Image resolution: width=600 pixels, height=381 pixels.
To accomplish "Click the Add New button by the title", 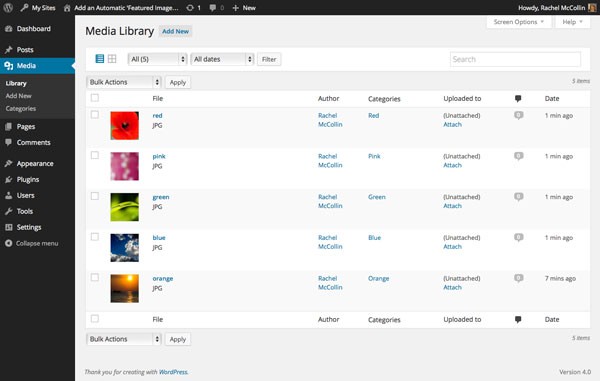I will click(175, 31).
